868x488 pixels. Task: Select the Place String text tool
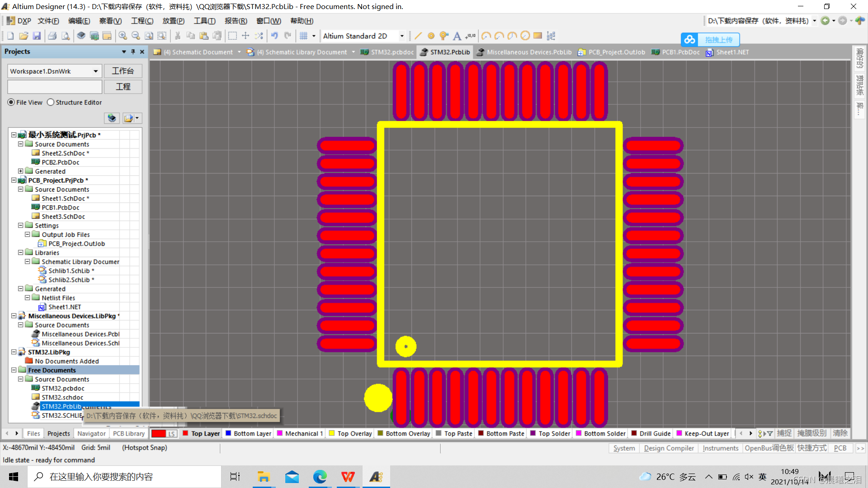tap(457, 36)
